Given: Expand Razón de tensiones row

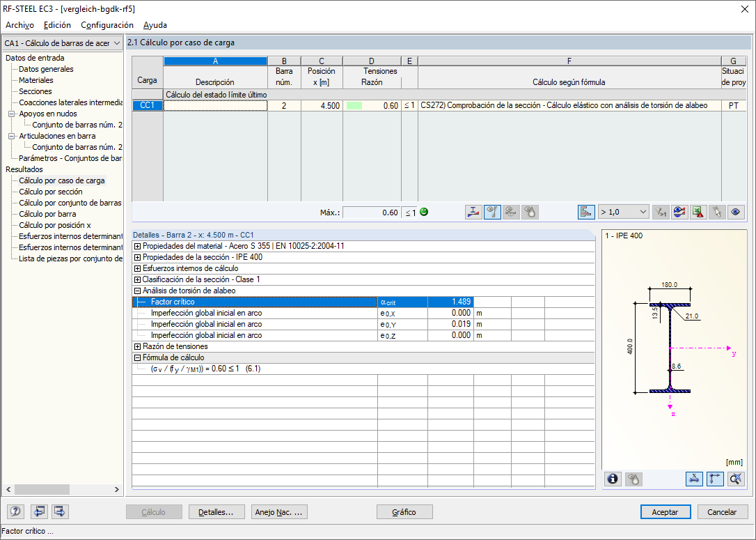Looking at the screenshot, I should point(137,346).
